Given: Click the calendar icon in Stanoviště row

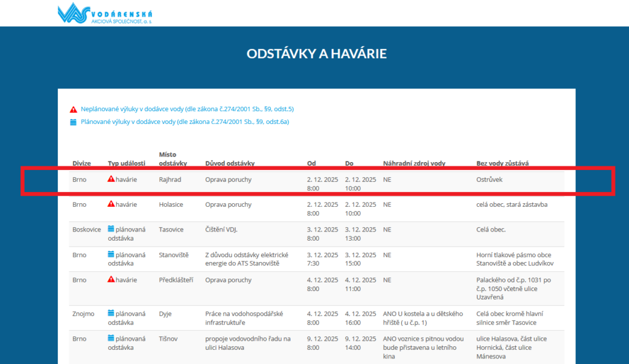Looking at the screenshot, I should [x=111, y=254].
